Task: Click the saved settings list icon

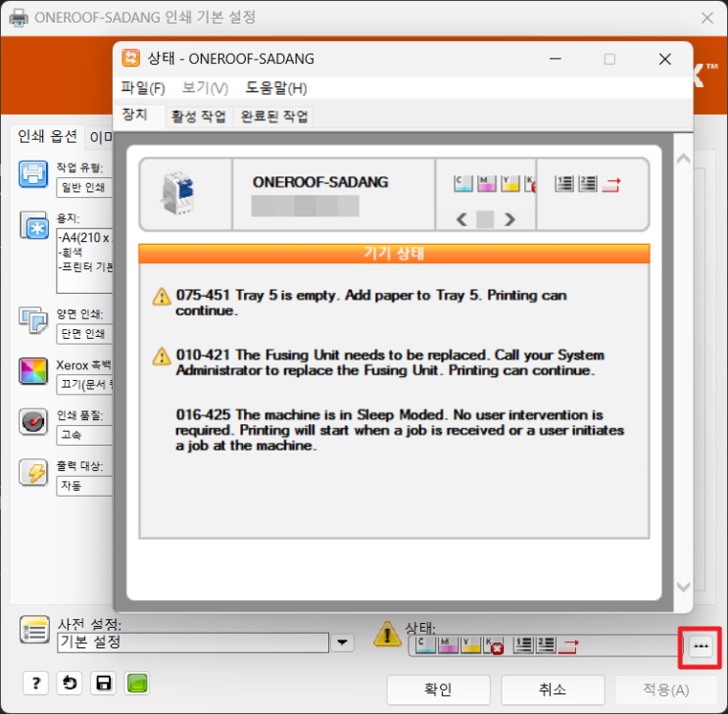Action: click(35, 630)
